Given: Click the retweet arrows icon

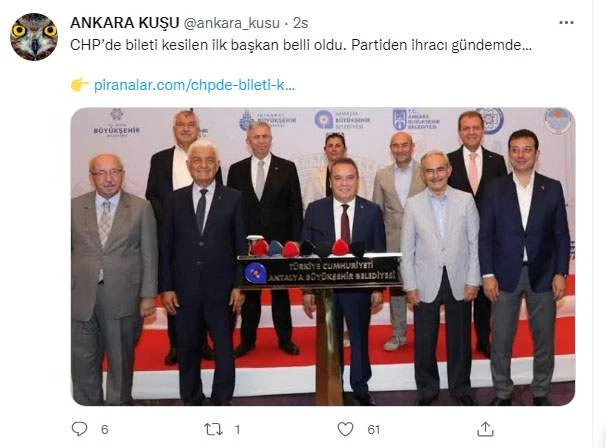Looking at the screenshot, I should (x=213, y=429).
